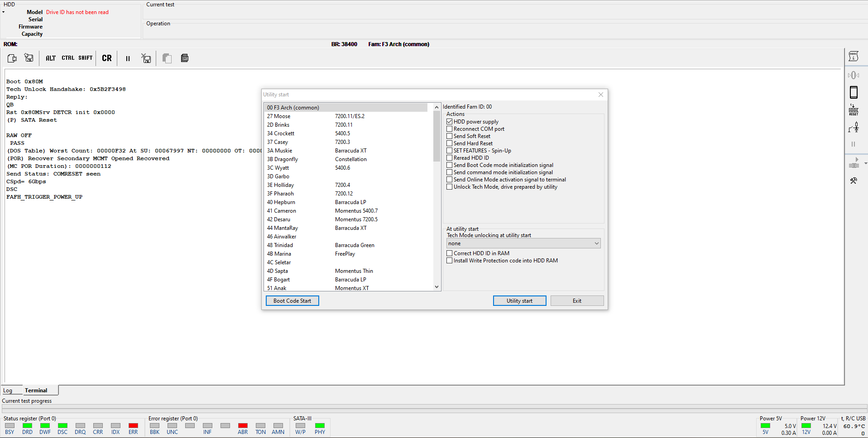Select the 3A Muskie Barracuda XT row

click(346, 151)
